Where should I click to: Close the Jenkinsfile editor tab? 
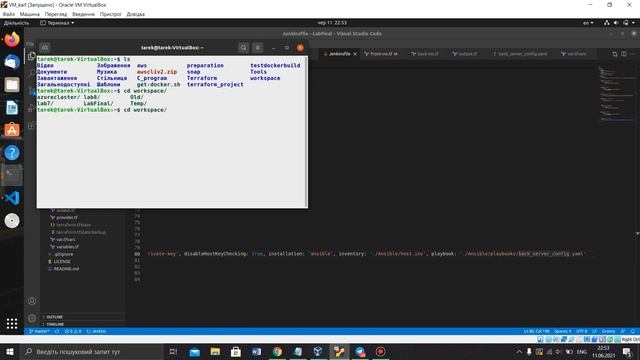(355, 54)
